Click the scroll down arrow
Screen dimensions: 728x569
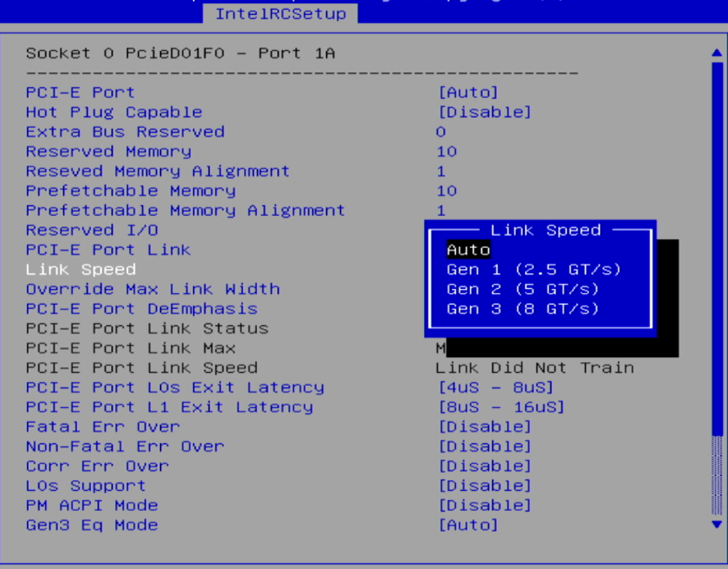coord(716,525)
